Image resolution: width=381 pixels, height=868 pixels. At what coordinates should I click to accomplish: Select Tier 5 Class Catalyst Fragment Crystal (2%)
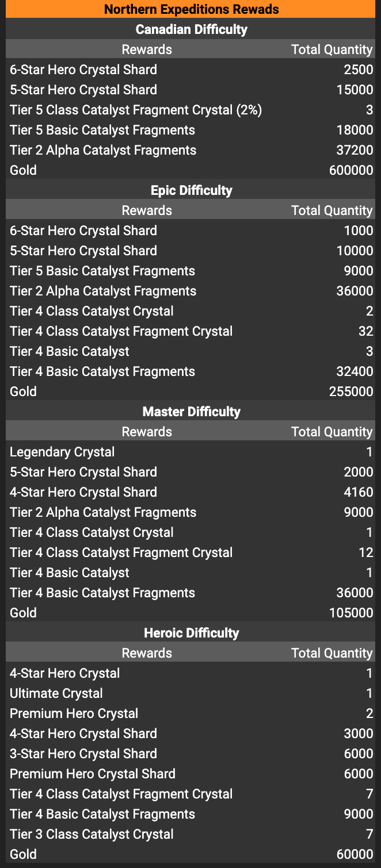pyautogui.click(x=136, y=110)
